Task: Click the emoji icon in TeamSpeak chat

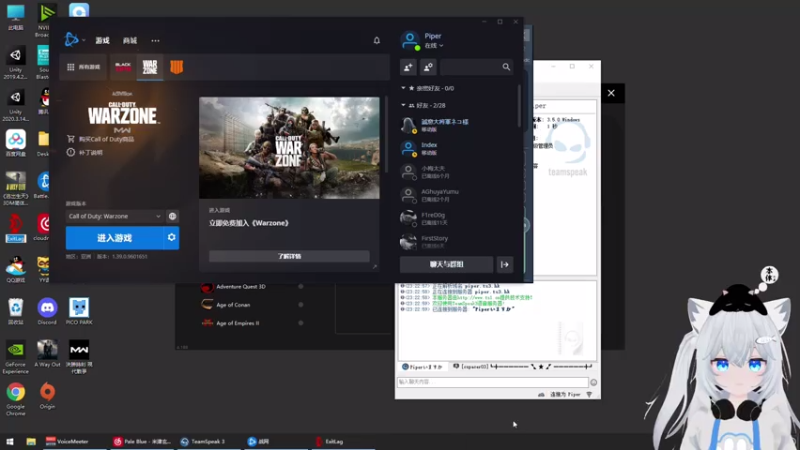Action: coord(593,382)
